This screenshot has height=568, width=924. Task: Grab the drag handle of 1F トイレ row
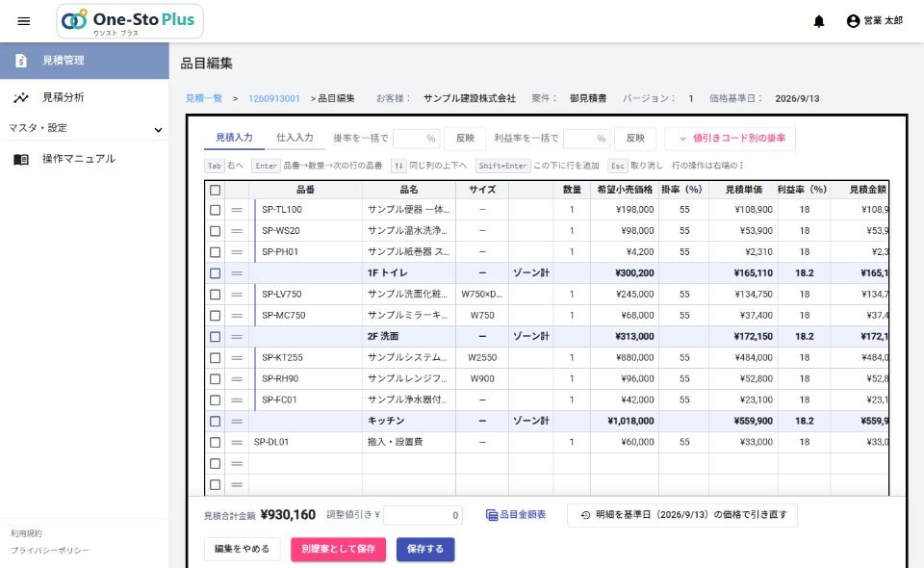click(237, 273)
